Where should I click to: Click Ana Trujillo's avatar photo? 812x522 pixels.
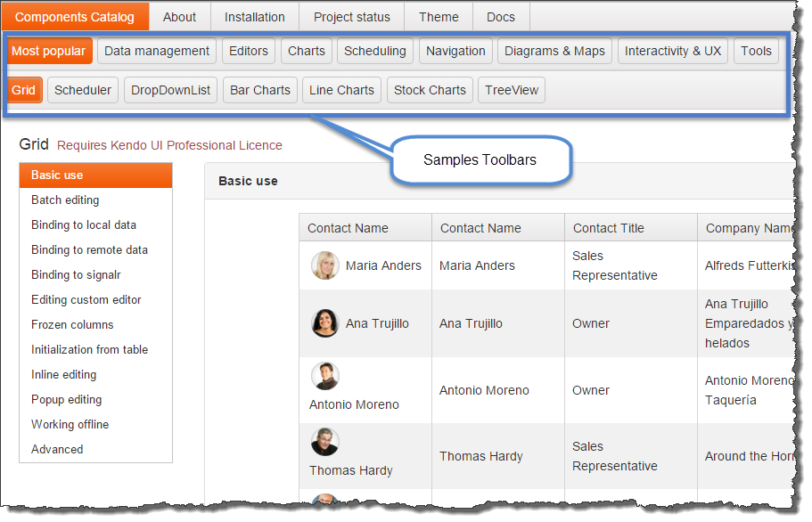point(324,322)
